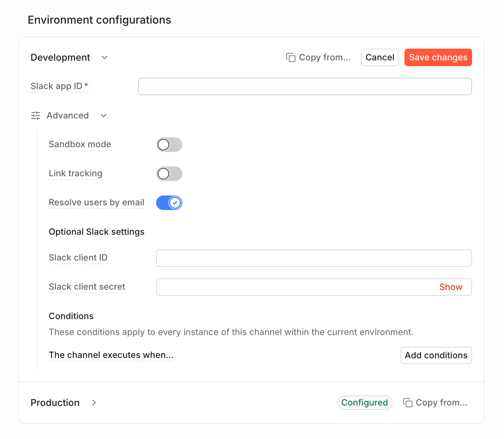Click the Development environment title

[60, 57]
